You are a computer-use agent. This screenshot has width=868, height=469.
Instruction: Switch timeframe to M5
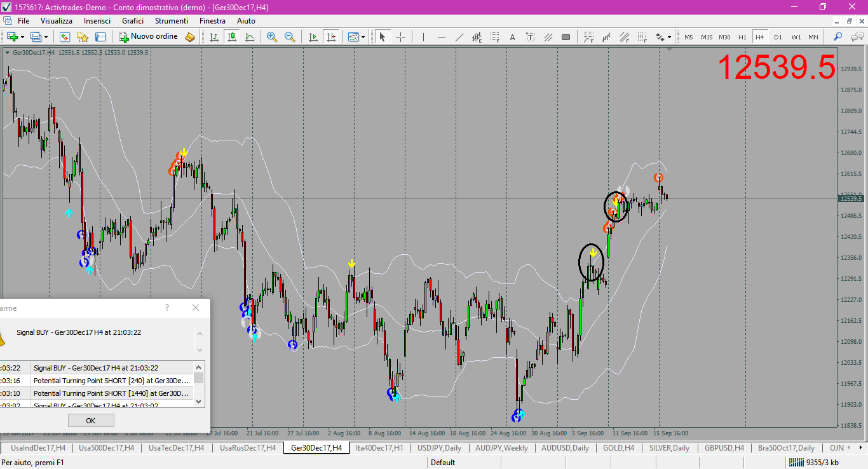[x=689, y=37]
